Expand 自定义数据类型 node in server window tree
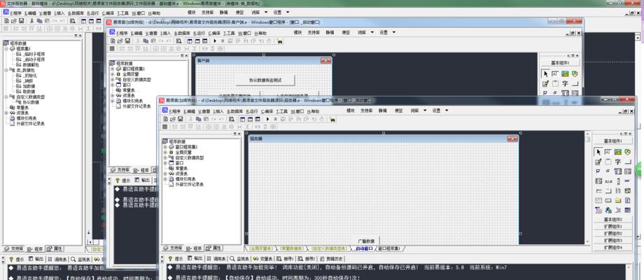The image size is (644, 280). point(165,157)
